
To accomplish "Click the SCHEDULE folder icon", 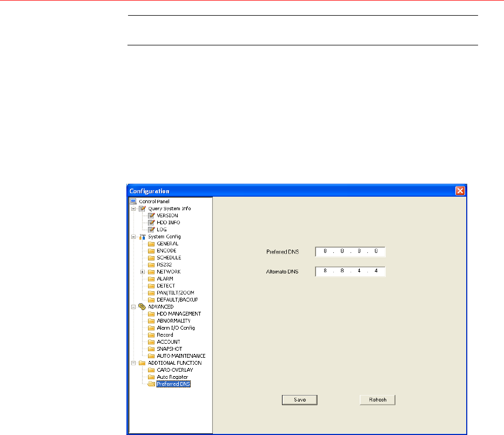I will pyautogui.click(x=151, y=258).
